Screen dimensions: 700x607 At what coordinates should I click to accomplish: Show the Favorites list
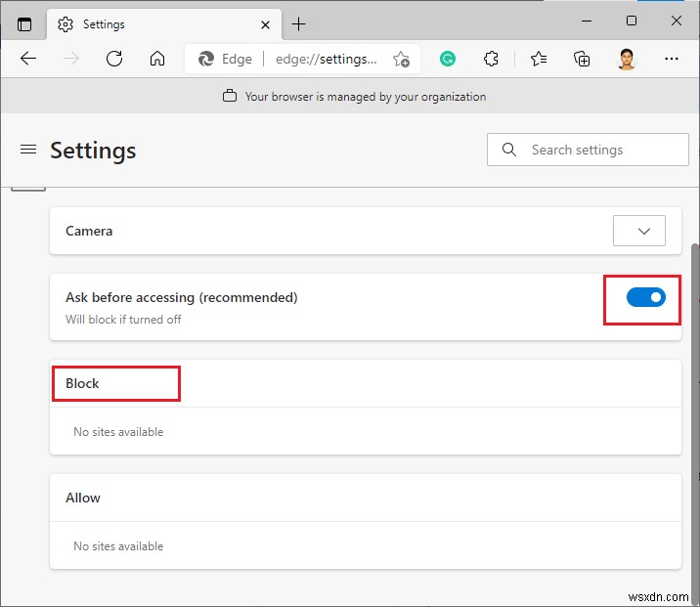point(539,59)
